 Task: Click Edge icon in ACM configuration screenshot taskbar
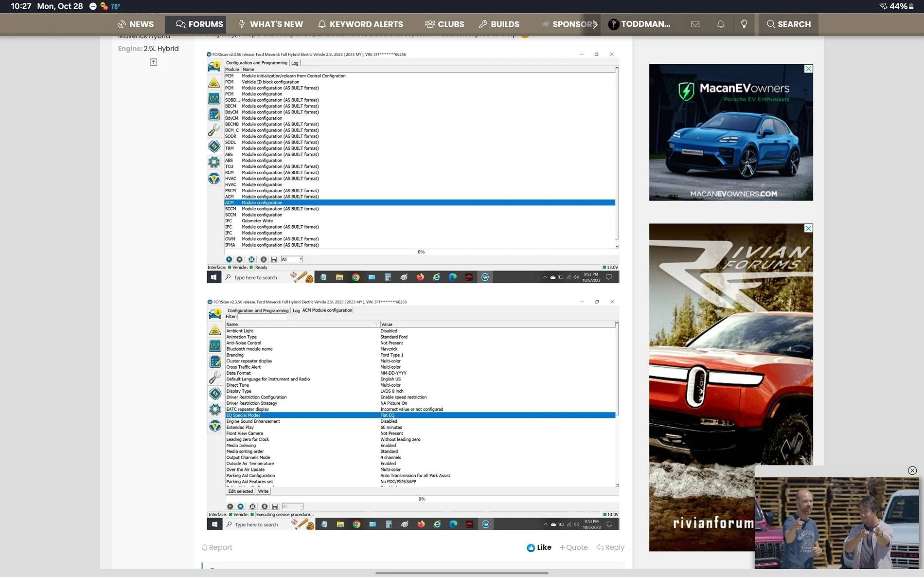point(453,524)
